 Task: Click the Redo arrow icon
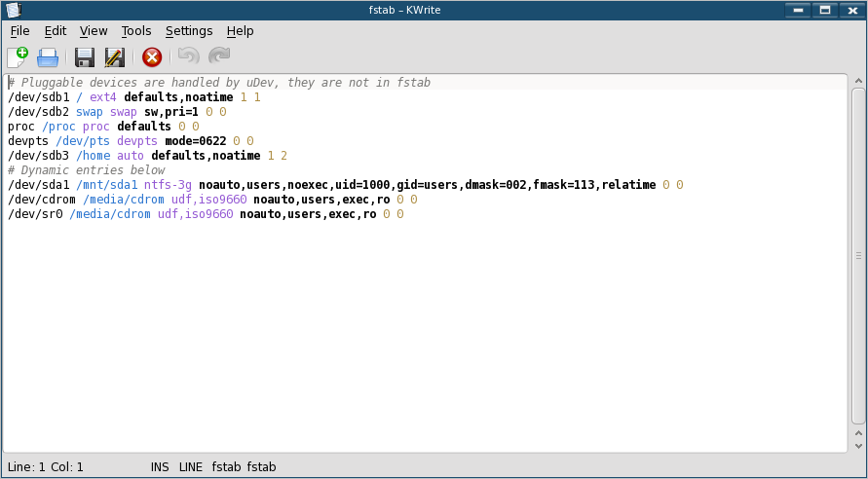coord(219,56)
